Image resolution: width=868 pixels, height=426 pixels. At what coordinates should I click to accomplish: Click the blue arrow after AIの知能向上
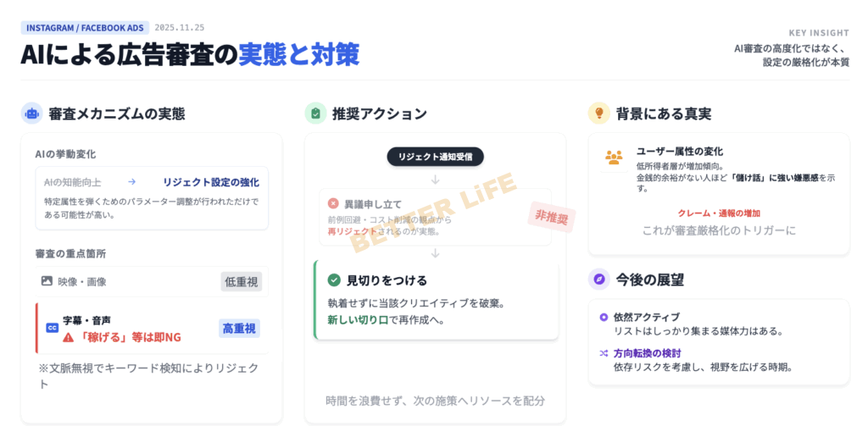pyautogui.click(x=131, y=182)
